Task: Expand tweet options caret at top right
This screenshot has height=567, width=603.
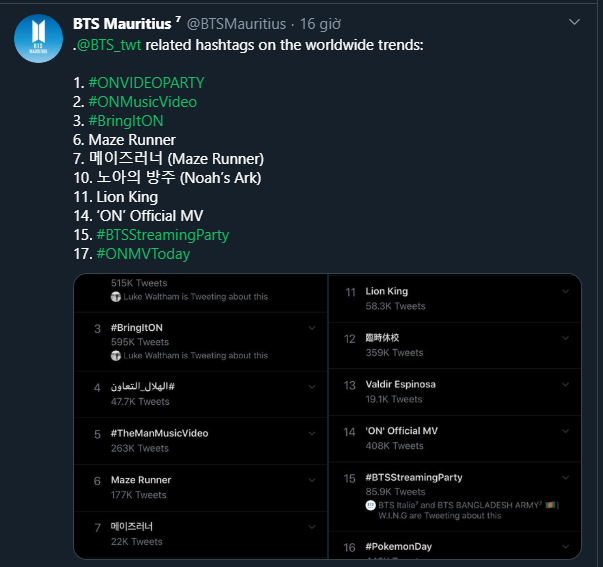Action: tap(574, 22)
